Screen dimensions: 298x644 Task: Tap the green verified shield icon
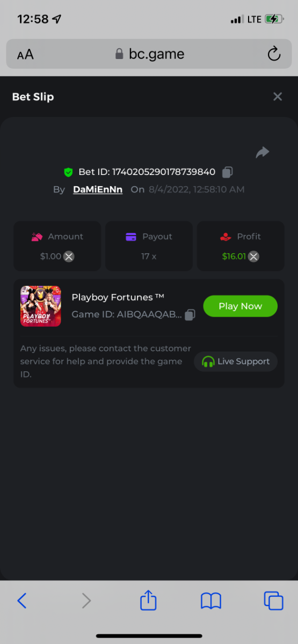68,172
